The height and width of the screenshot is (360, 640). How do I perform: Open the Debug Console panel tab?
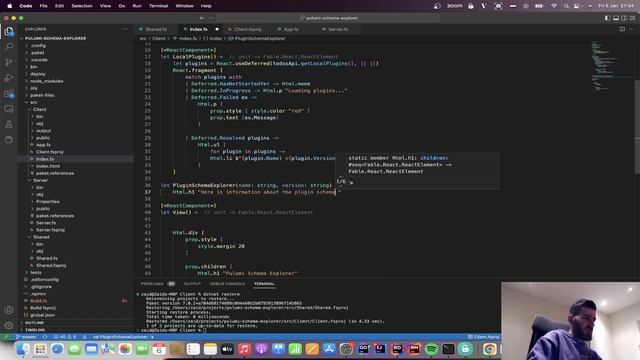tap(227, 284)
